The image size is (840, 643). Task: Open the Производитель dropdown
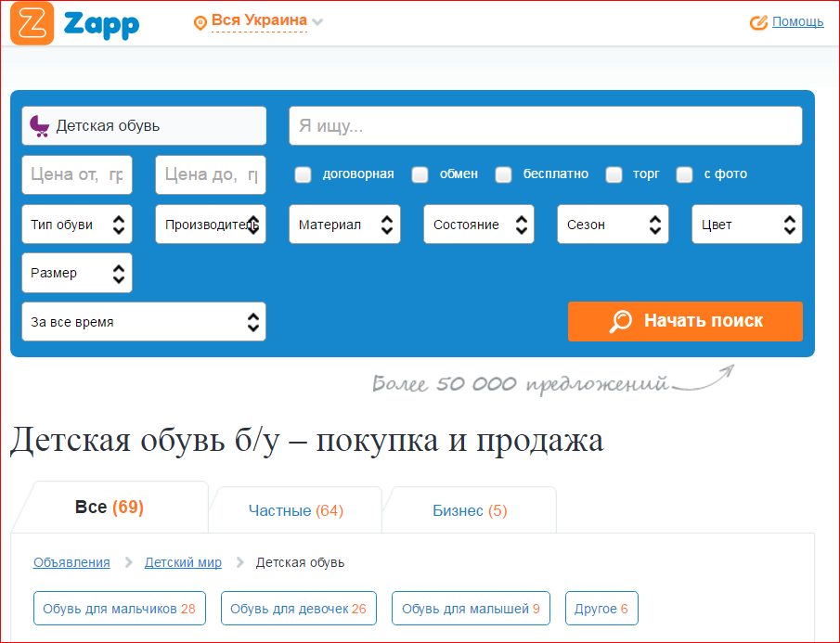point(211,225)
